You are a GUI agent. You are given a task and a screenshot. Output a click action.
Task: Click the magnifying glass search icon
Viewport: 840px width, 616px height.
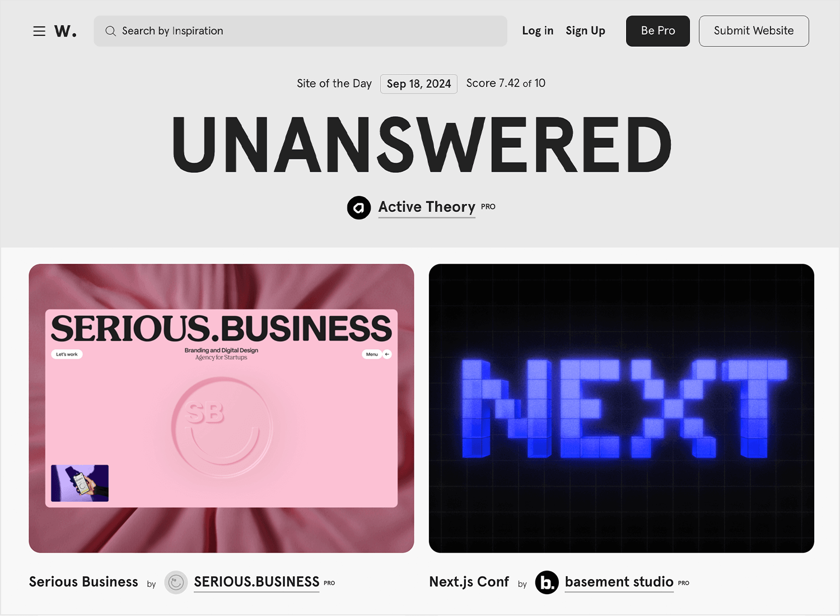pos(111,31)
